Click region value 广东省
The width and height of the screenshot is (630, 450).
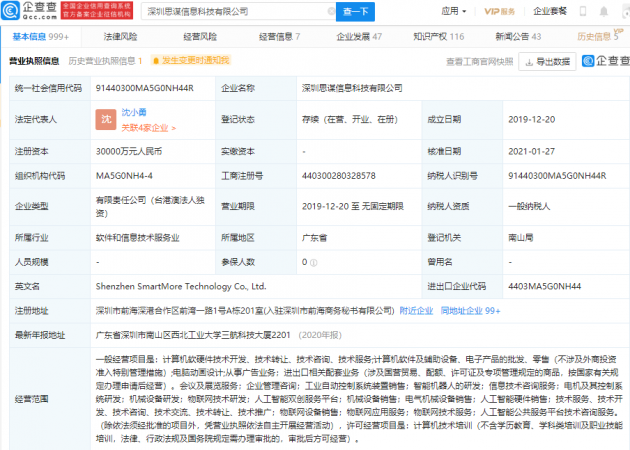coord(314,238)
